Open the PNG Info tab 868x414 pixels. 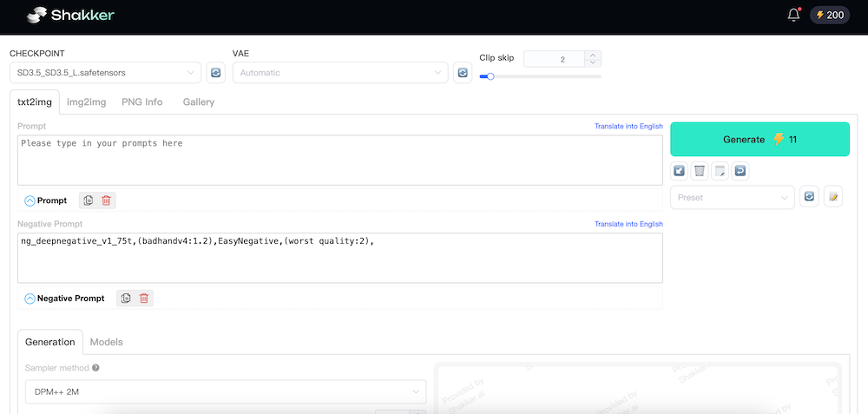click(142, 102)
